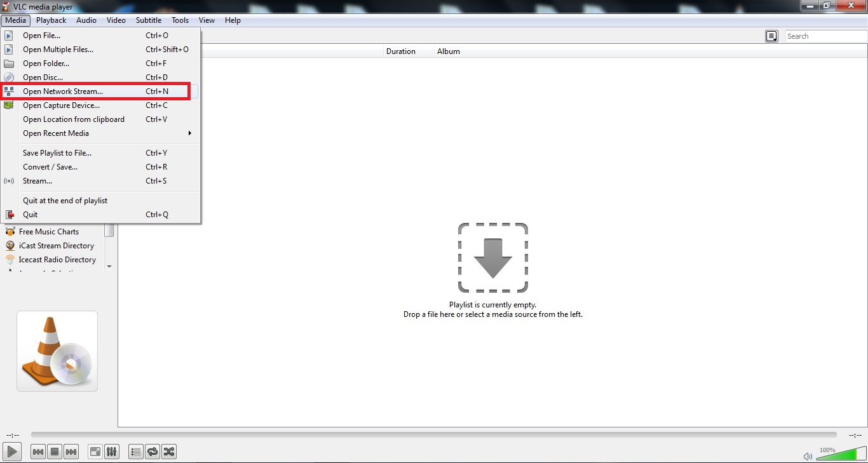Screen dimensions: 868x463
Task: Select Icecast Radio Directory in sidebar
Action: coord(57,260)
